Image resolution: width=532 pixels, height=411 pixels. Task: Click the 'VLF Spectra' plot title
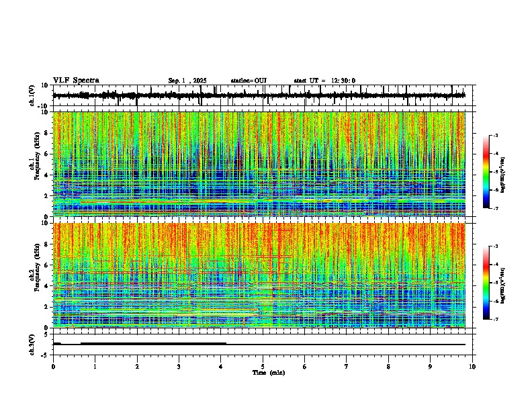pyautogui.click(x=76, y=81)
